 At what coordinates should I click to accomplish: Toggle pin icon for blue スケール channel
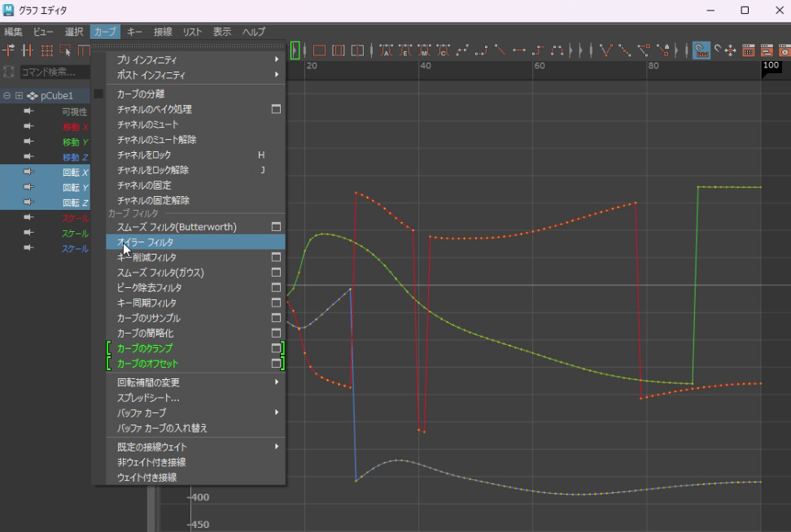coord(28,247)
